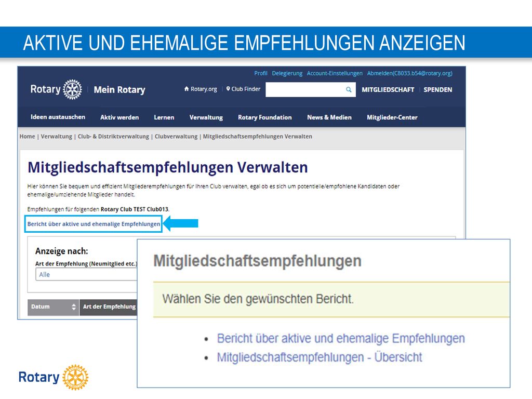The image size is (532, 399).
Task: Click the Rotary wheel logo in header
Action: pos(72,89)
